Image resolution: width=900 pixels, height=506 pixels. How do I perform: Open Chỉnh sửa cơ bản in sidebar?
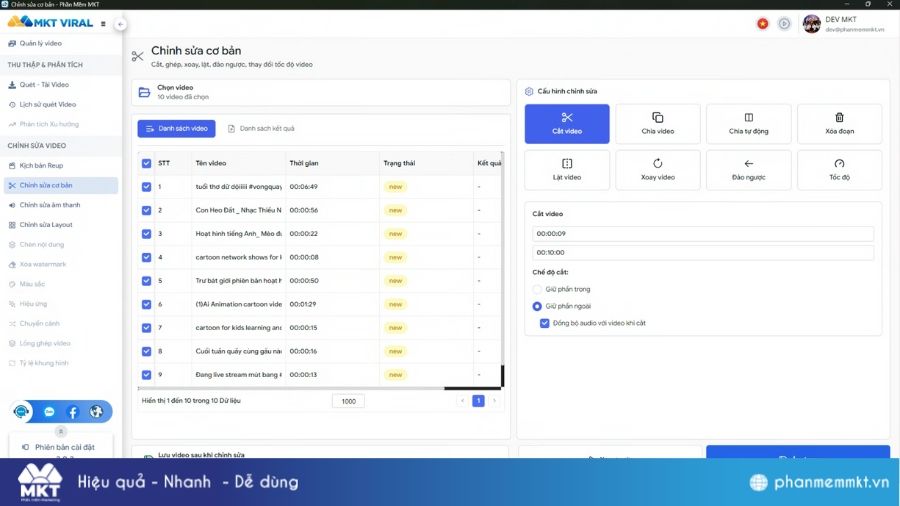click(60, 185)
